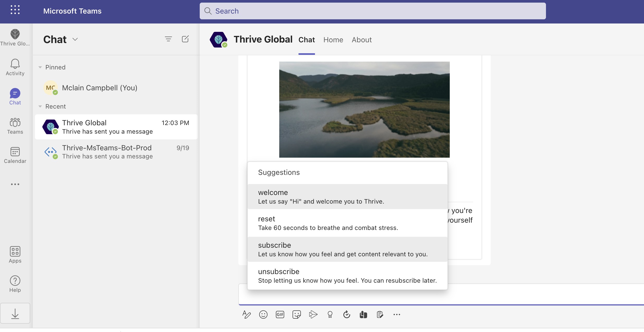The width and height of the screenshot is (644, 332).
Task: Click the download desktop app button
Action: (x=15, y=313)
